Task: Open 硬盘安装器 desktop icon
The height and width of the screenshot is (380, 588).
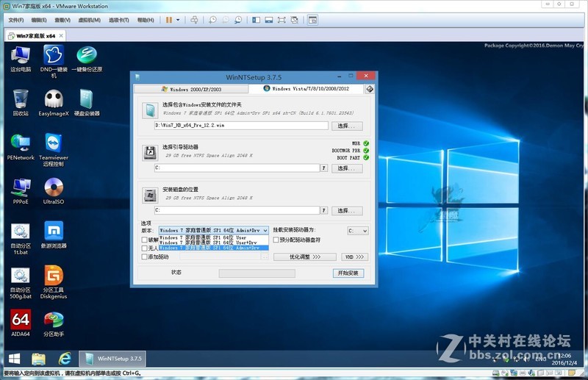Action: coord(87,103)
